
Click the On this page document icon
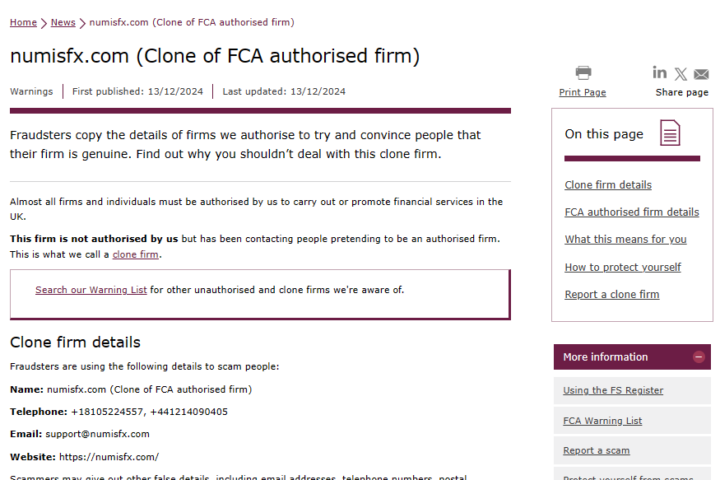[x=670, y=133]
